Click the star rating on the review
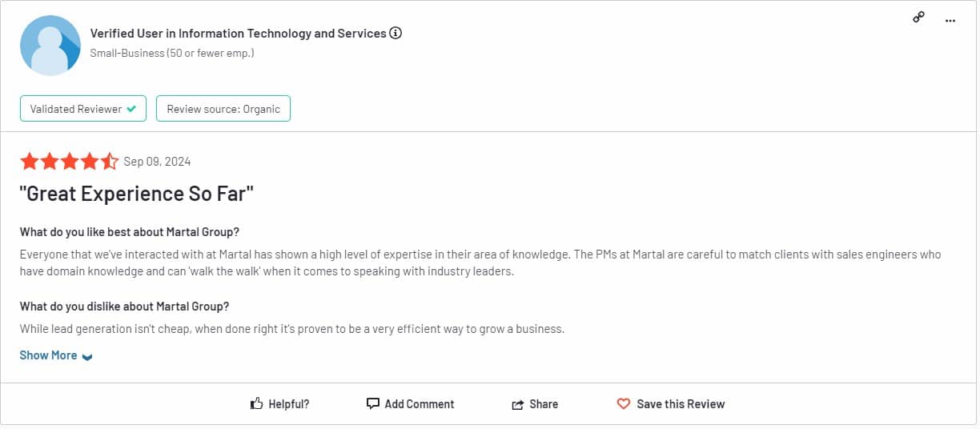The height and width of the screenshot is (429, 980). [x=70, y=162]
